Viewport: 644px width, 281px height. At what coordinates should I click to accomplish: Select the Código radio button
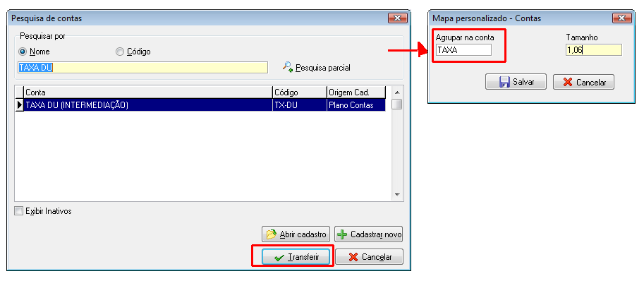coord(119,52)
